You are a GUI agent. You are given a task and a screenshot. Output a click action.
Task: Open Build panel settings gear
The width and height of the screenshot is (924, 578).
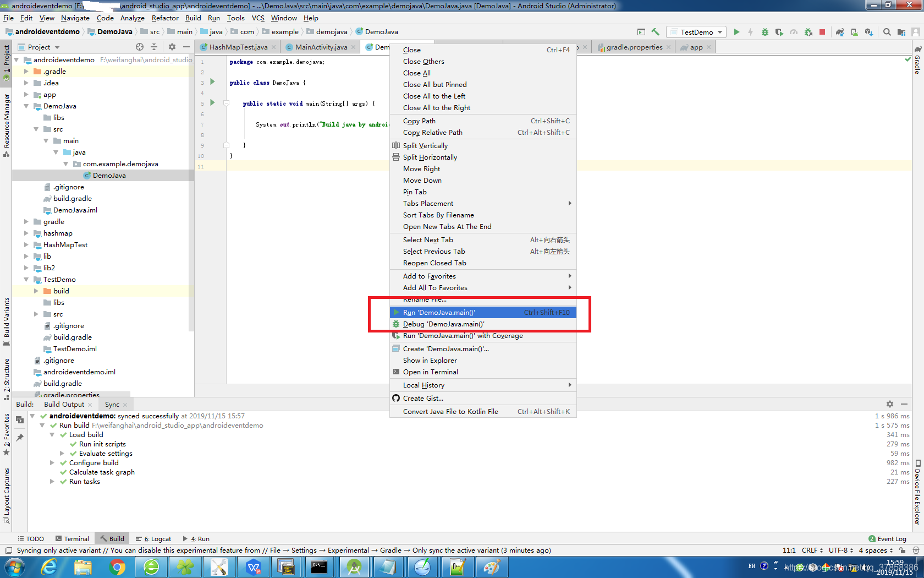pos(890,404)
